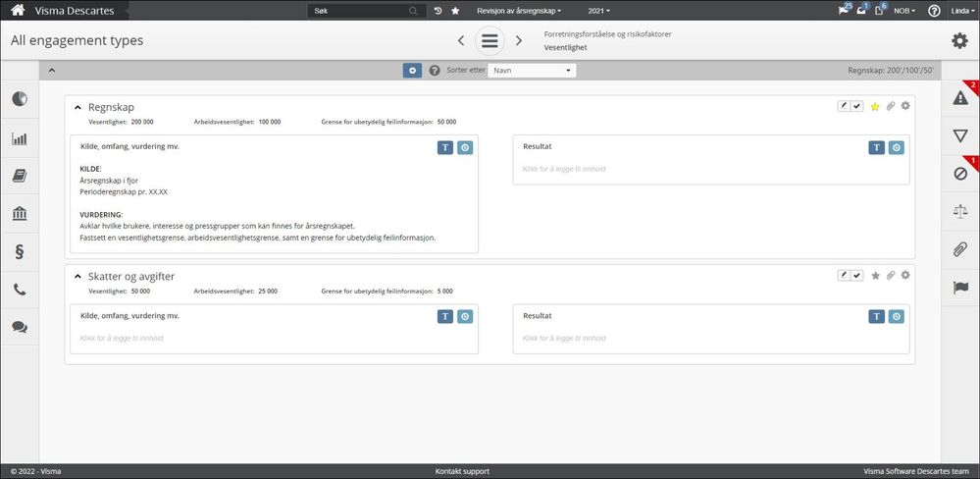Click the Regnskap Kilde text content
Screen dimensions: 980x479
click(x=258, y=203)
